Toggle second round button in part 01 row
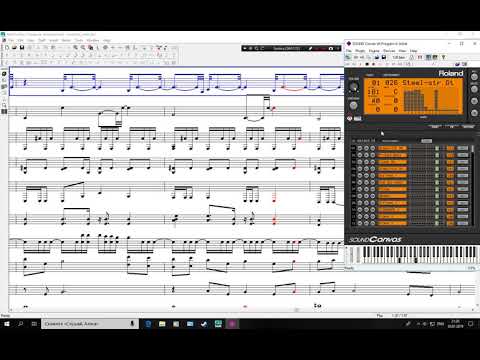Screen dimensions: 480x360 click(366, 148)
